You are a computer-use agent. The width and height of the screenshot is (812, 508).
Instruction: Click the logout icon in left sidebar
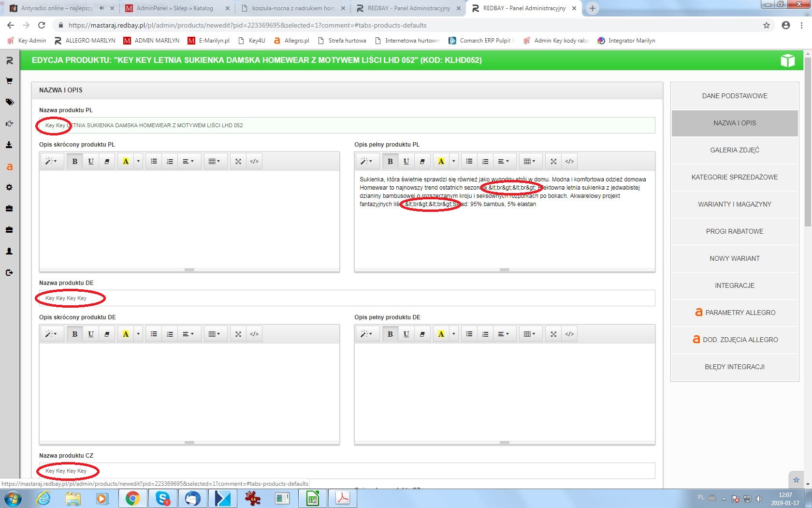tap(9, 272)
